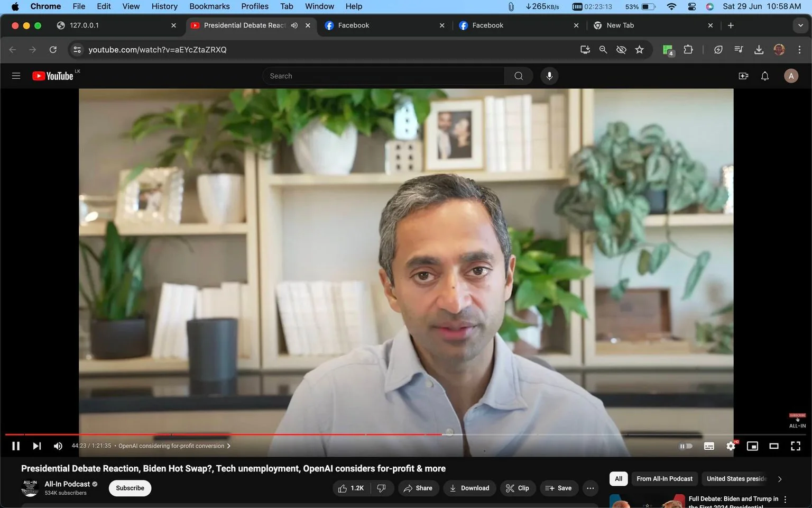Create a Clip from video
Image resolution: width=812 pixels, height=508 pixels.
coord(517,488)
